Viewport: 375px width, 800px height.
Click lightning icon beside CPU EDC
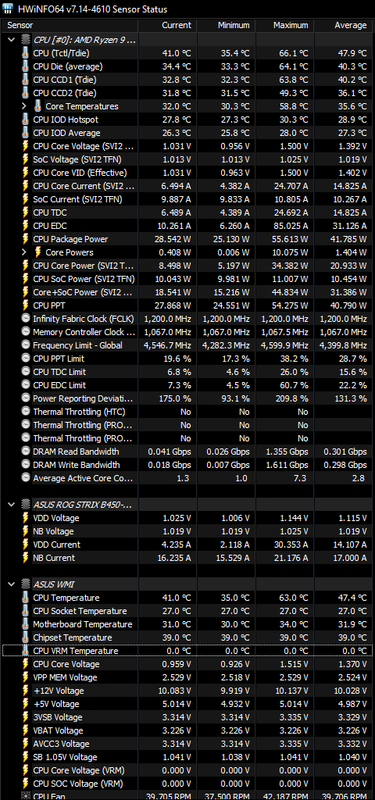[x=26, y=226]
